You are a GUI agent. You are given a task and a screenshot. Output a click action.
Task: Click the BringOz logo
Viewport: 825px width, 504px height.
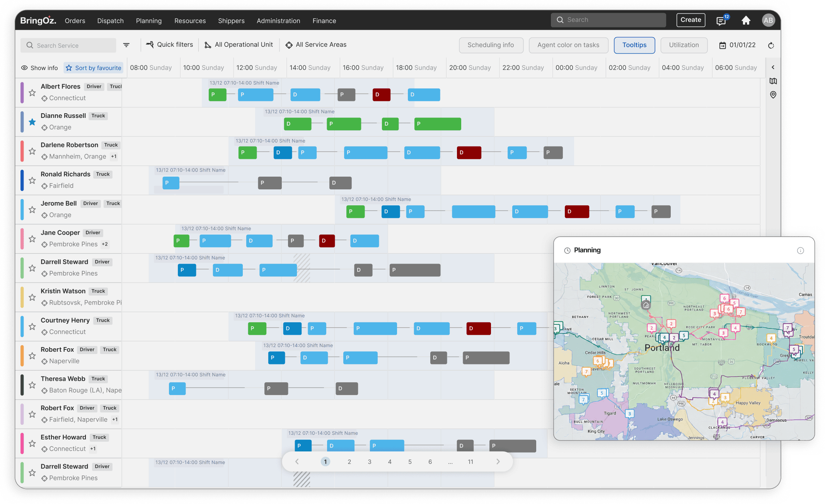pyautogui.click(x=38, y=20)
